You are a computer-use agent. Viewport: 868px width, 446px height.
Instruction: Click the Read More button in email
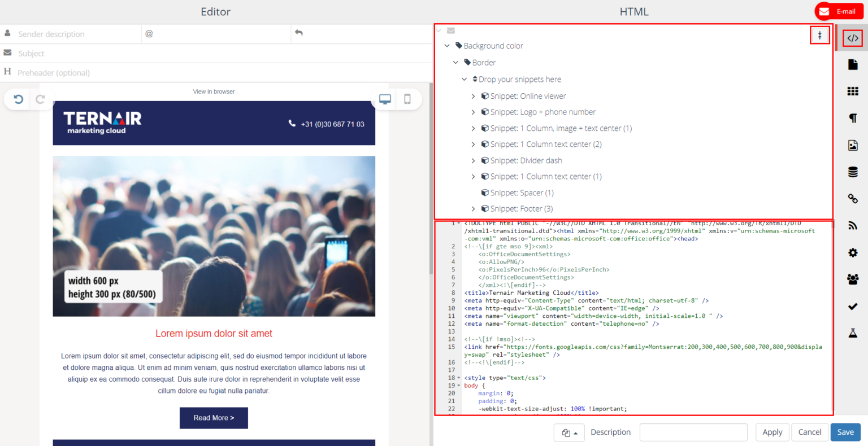[214, 418]
